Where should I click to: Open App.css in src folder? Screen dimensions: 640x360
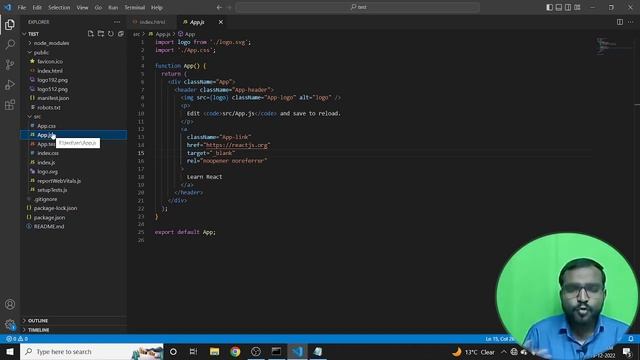[x=74, y=126]
